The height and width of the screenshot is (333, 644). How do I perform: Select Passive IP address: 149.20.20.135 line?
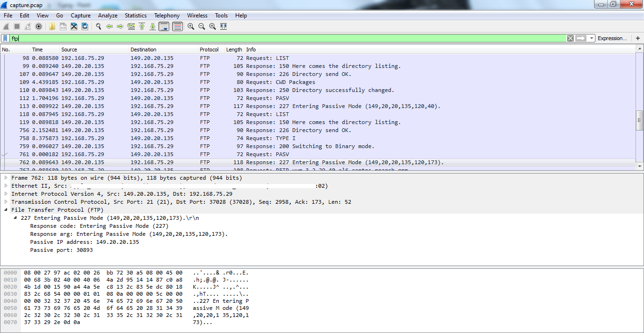[x=84, y=242]
